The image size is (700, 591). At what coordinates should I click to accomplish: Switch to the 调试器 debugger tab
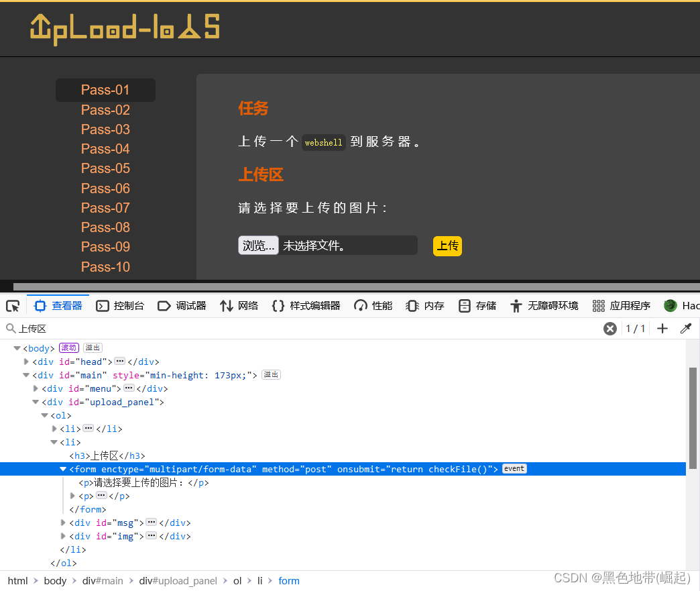(182, 306)
